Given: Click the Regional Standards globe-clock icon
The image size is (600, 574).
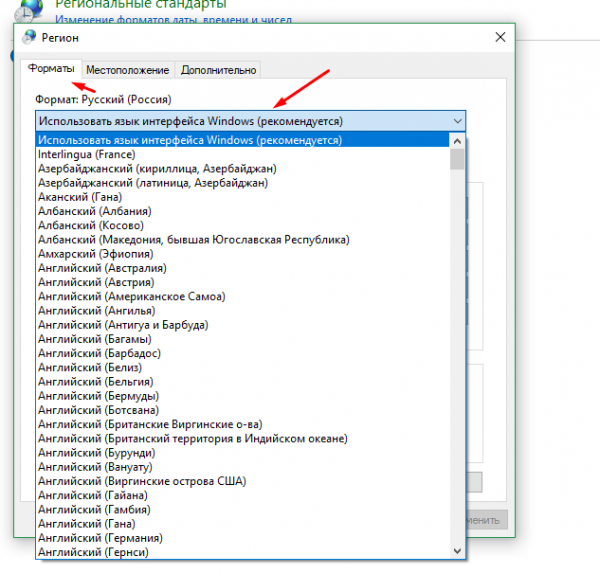Looking at the screenshot, I should (28, 11).
